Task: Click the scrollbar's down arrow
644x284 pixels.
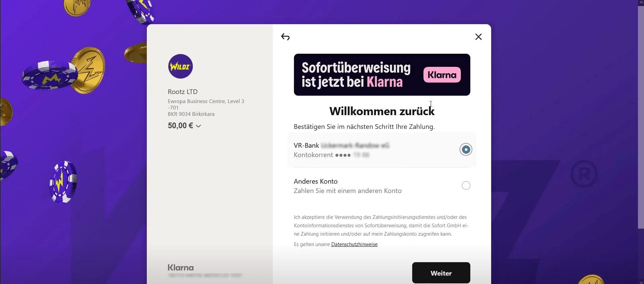Action: point(641,281)
